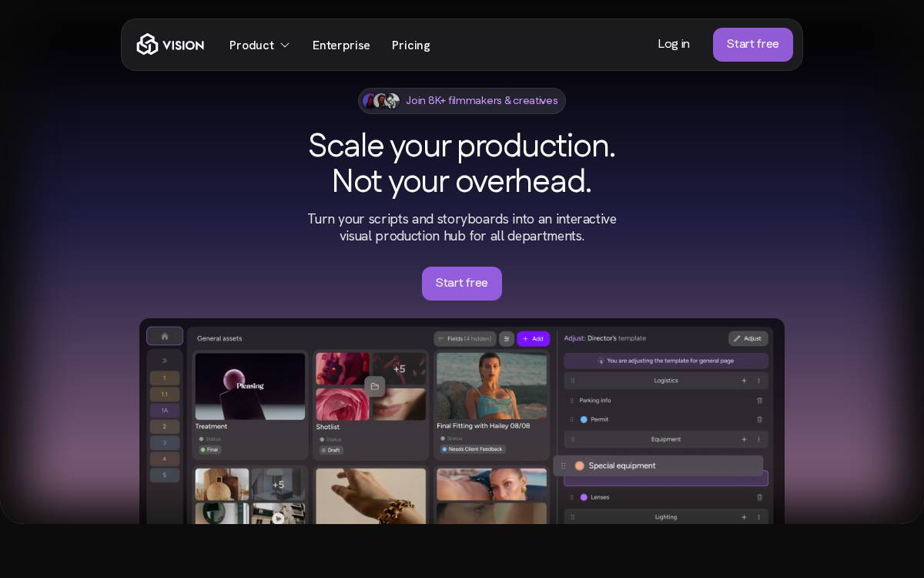
Task: Click the Log in link
Action: pyautogui.click(x=674, y=44)
